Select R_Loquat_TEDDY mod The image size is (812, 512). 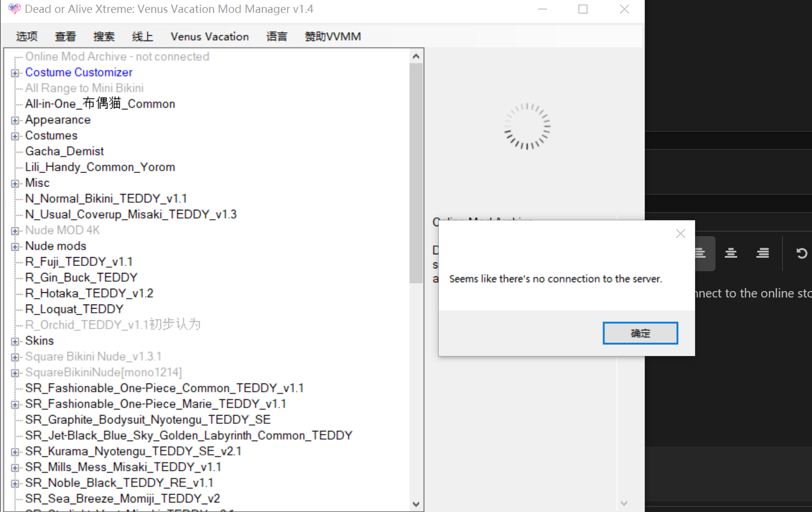[x=74, y=309]
